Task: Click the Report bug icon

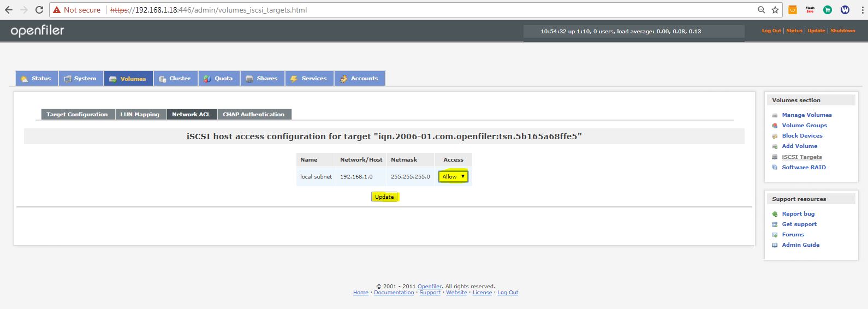Action: [x=775, y=214]
